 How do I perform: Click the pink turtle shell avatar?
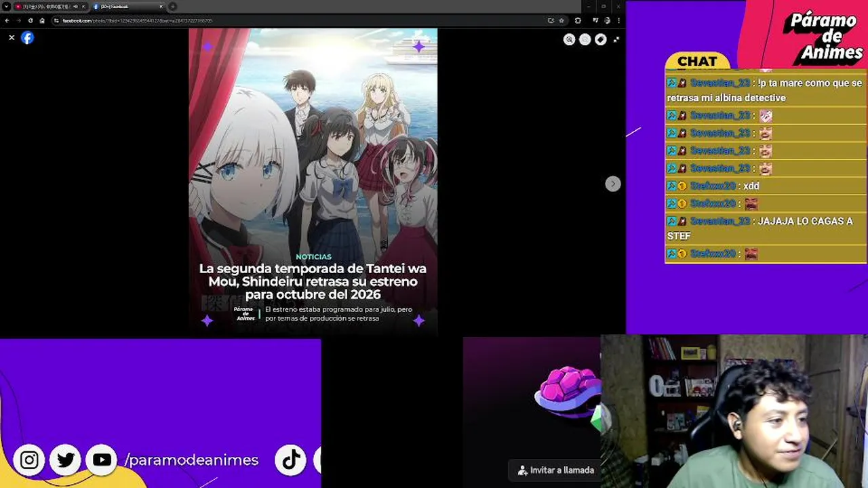pyautogui.click(x=567, y=391)
